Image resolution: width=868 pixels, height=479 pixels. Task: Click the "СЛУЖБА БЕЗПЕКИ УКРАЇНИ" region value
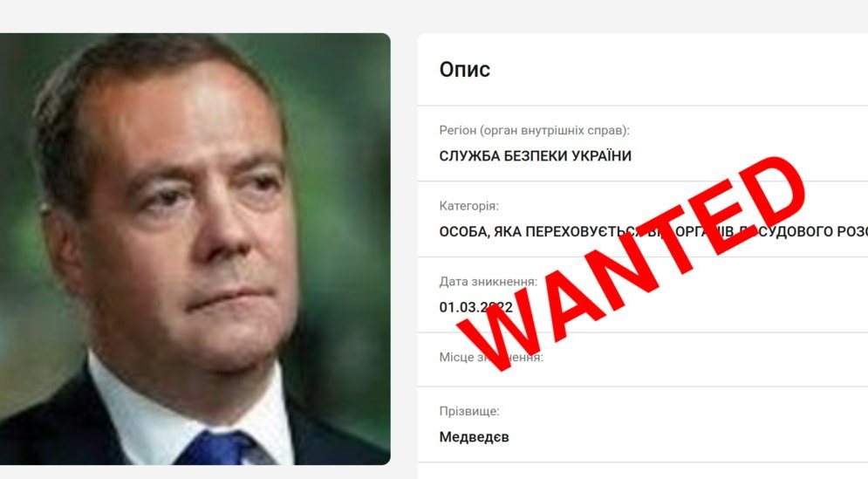click(536, 156)
